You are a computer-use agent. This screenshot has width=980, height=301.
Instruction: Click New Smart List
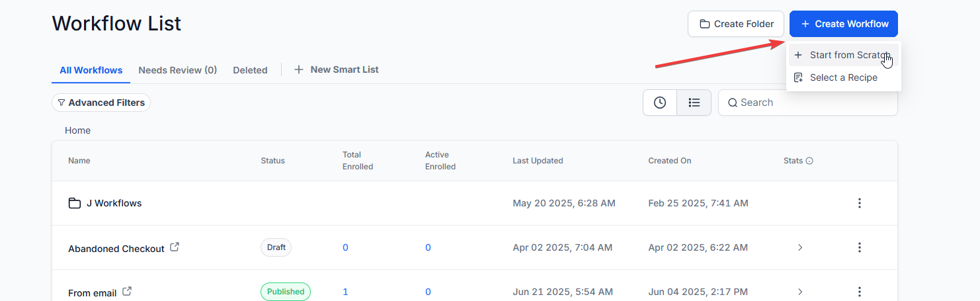click(x=337, y=69)
